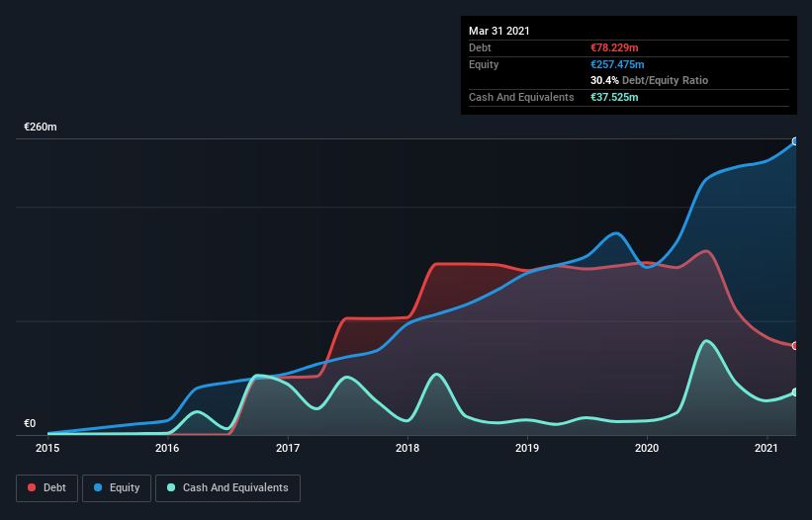Select the blue Equity endpoint marker
812x520 pixels.
(x=795, y=141)
